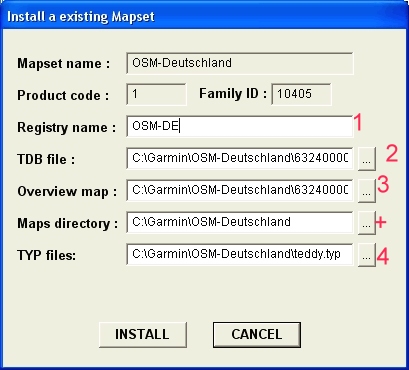Click the CANCEL button

pos(257,335)
